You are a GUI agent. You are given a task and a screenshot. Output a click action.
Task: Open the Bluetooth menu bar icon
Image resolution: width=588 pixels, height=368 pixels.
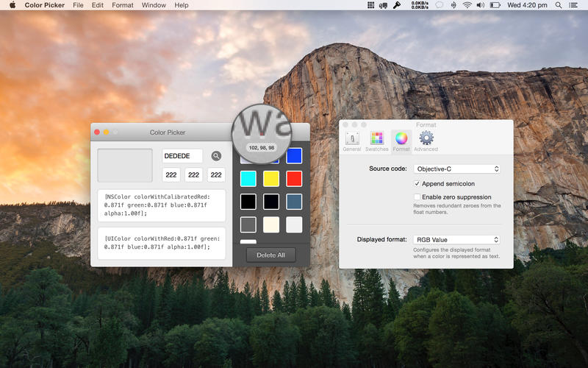point(453,5)
